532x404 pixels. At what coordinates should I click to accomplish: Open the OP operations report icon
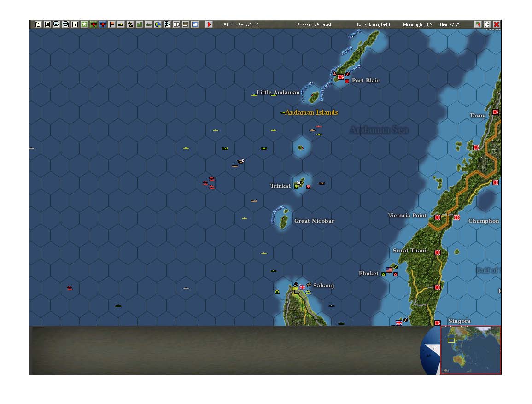coord(176,24)
